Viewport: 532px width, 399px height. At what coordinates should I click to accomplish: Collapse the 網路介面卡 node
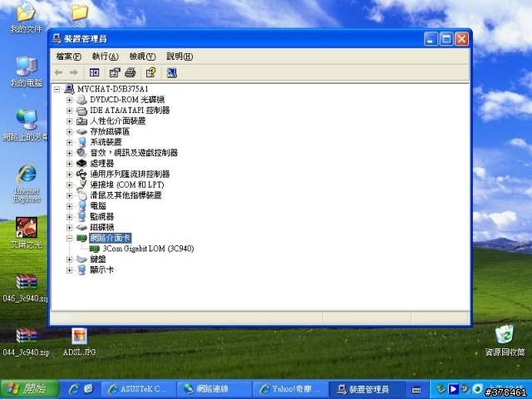[x=70, y=239]
